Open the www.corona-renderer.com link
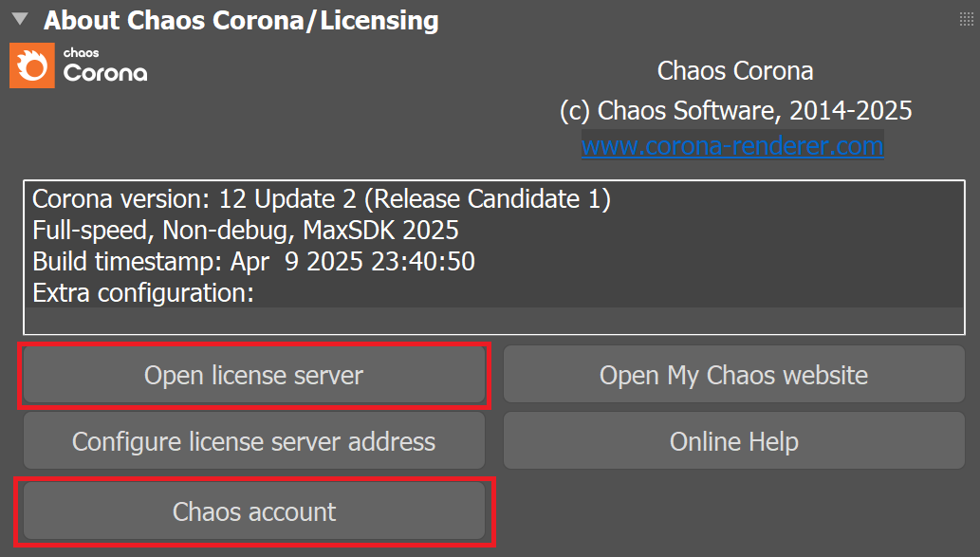 point(731,146)
